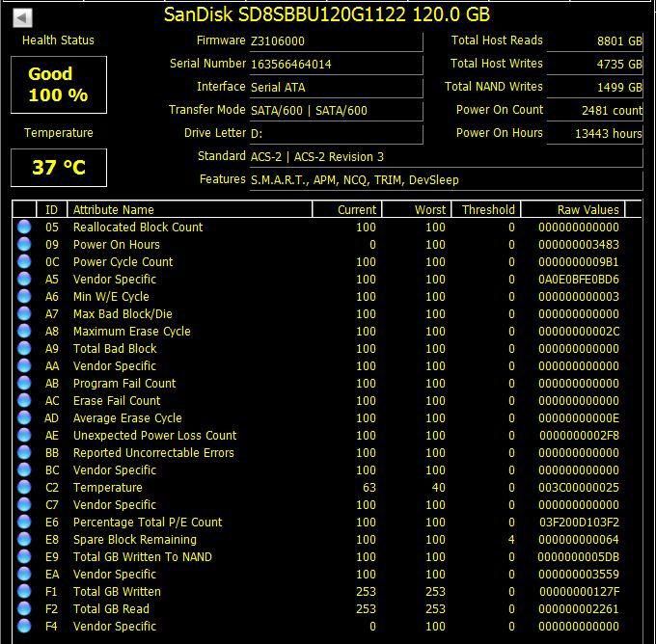Select the Reallocated Block Count attribute name
The width and height of the screenshot is (656, 644).
pyautogui.click(x=138, y=228)
